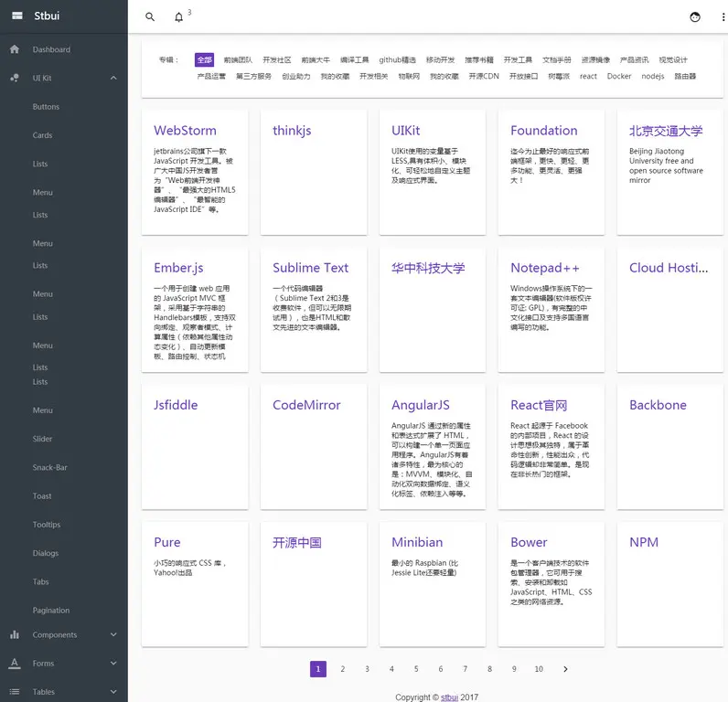Select the 前端团队 filter tag
This screenshot has width=728, height=702.
(238, 59)
